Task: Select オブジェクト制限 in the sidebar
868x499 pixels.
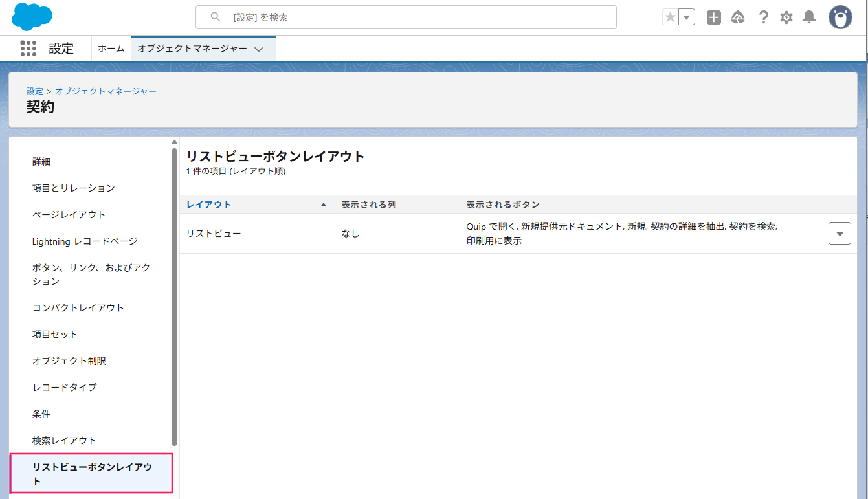Action: tap(69, 360)
